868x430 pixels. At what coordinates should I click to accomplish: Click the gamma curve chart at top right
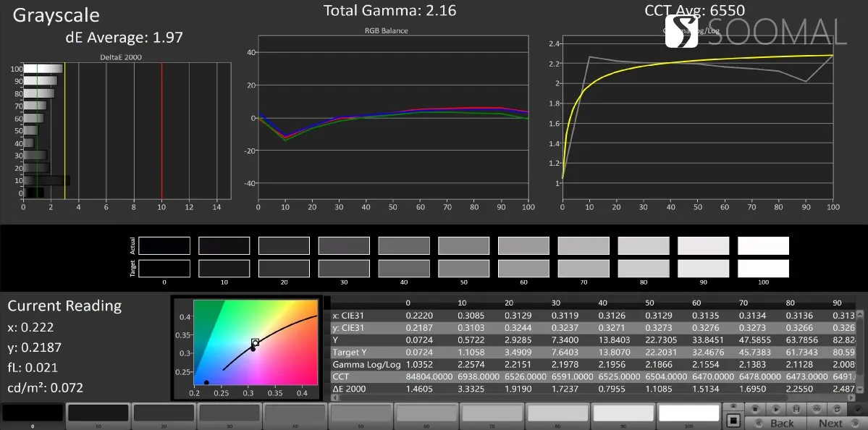click(697, 118)
